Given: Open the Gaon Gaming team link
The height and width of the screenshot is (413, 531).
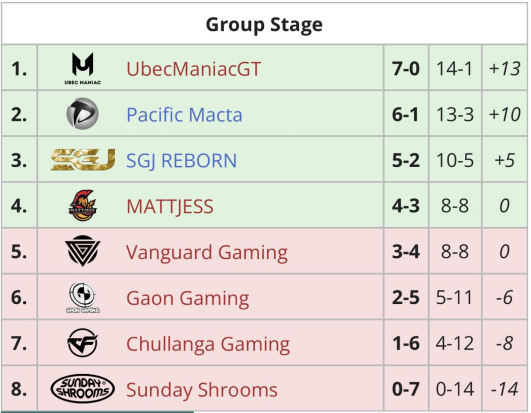Looking at the screenshot, I should pos(188,299).
